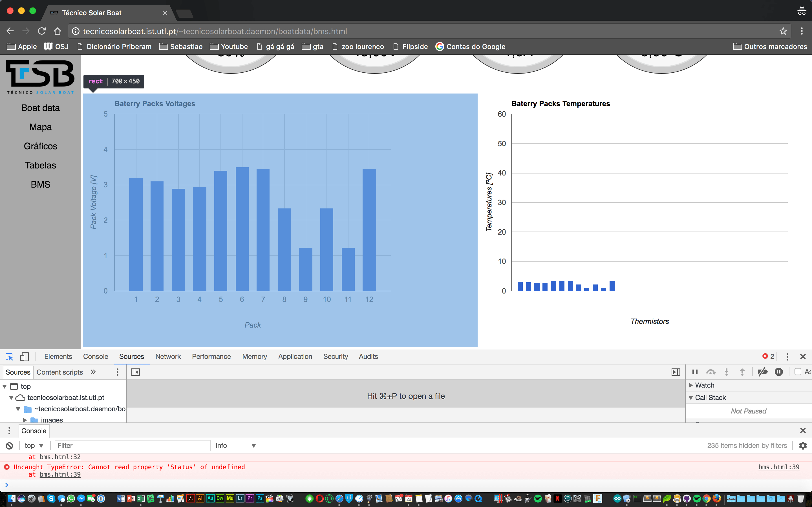Click the step into next function call icon
This screenshot has width=812, height=507.
(727, 372)
